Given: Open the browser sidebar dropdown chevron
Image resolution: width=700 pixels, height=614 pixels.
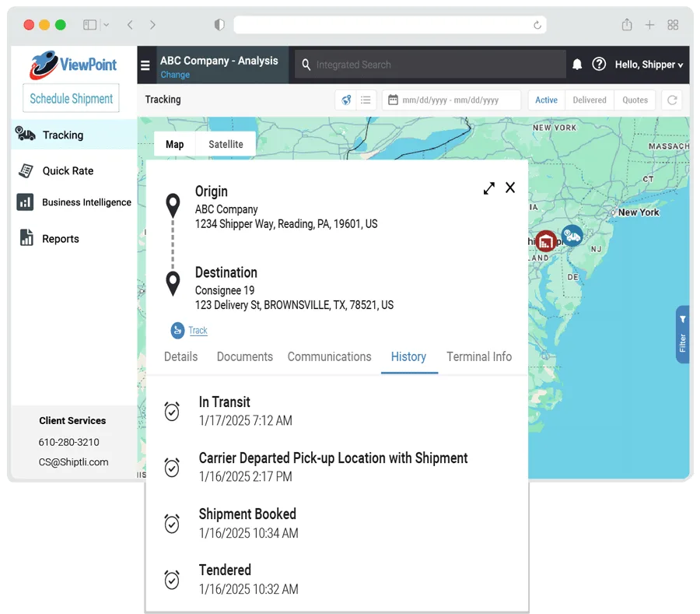Looking at the screenshot, I should (107, 25).
